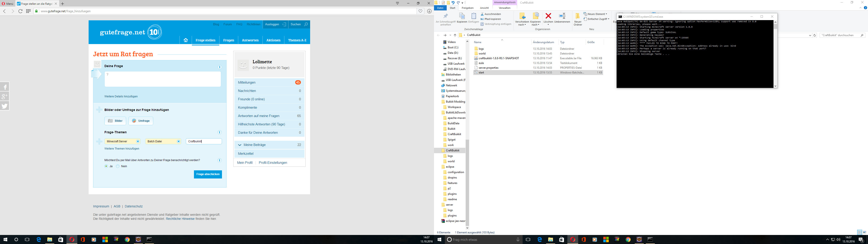
Task: Remove the Batch Datei topic tag
Action: point(179,142)
